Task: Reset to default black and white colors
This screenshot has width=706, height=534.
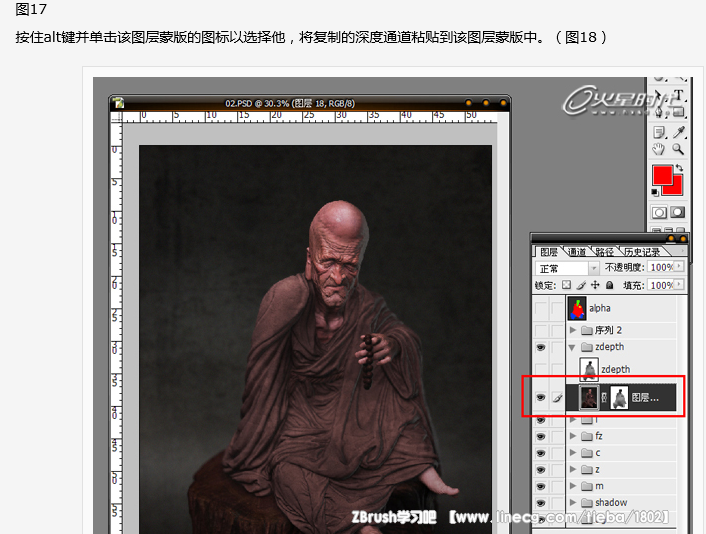Action: pyautogui.click(x=655, y=193)
